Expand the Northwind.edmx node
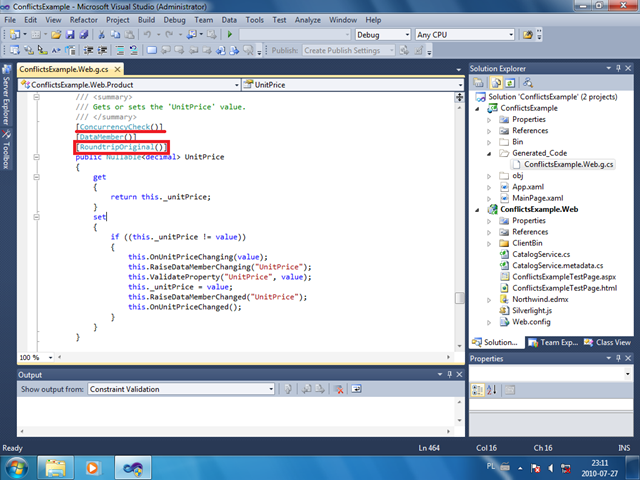The image size is (640, 480). (489, 300)
